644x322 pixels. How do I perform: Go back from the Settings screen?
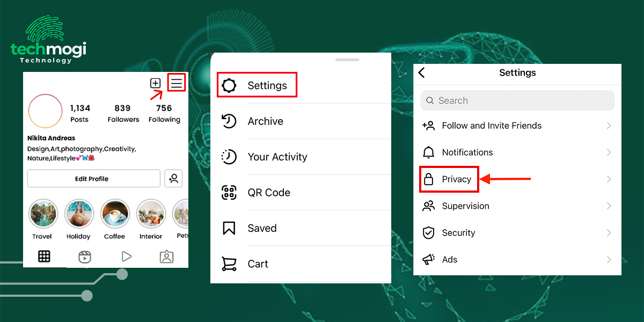422,72
